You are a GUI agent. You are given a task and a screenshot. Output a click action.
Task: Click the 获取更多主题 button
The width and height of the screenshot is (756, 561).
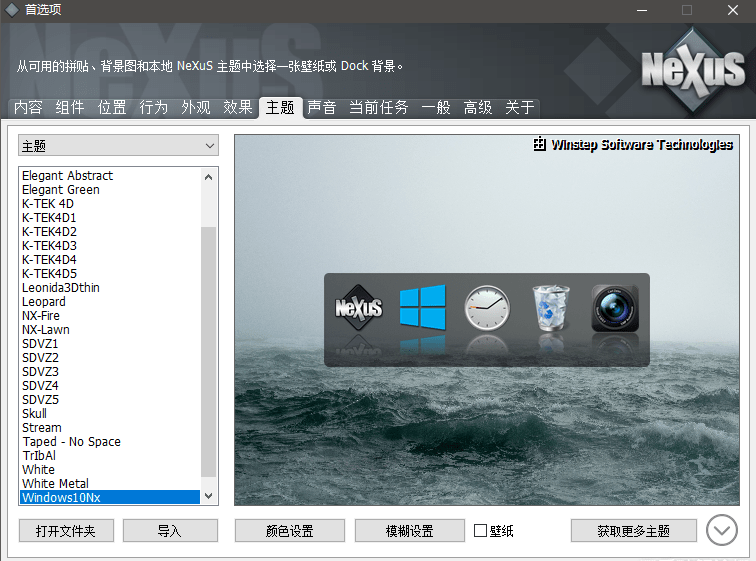[633, 531]
